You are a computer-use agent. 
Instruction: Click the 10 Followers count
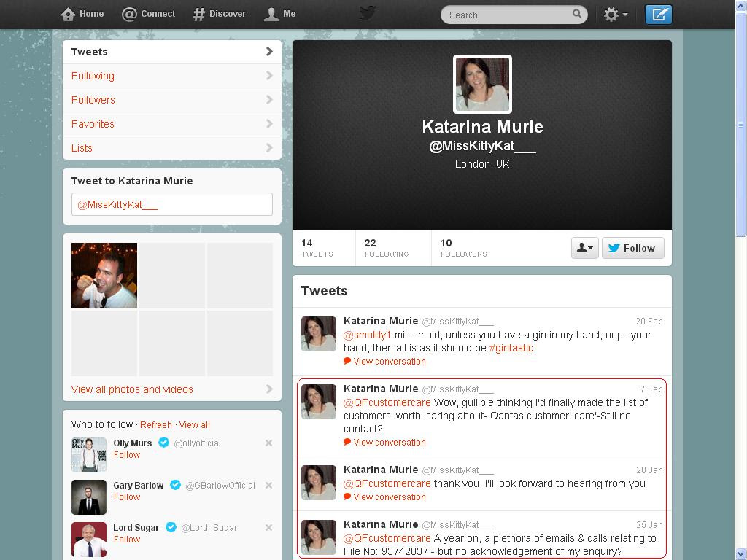pyautogui.click(x=463, y=248)
